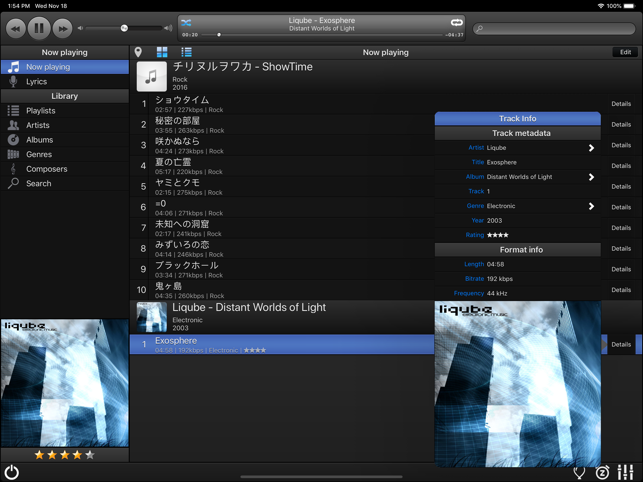The image size is (643, 482).
Task: Play track 3 咲かぬなら
Action: [283, 145]
